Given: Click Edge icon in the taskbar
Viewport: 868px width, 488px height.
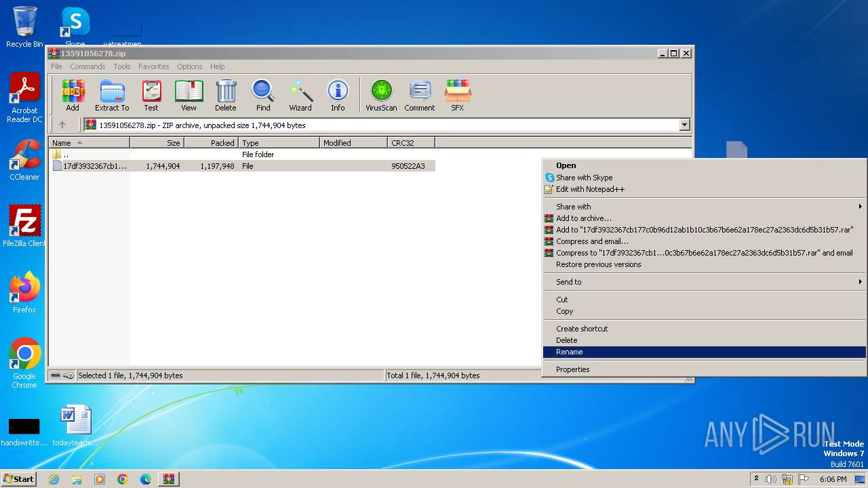Looking at the screenshot, I should pos(146,479).
